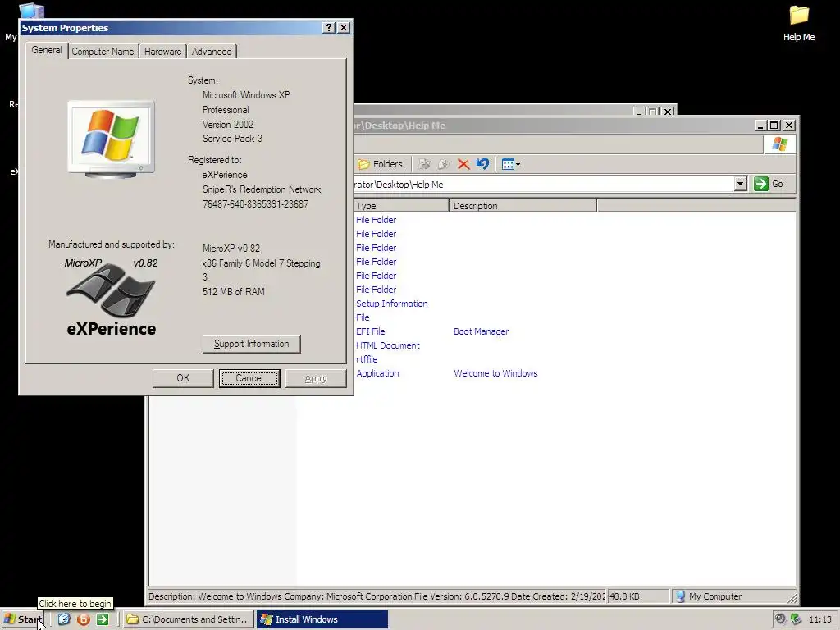Viewport: 840px width, 630px height.
Task: Select the Setup Information file row
Action: pyautogui.click(x=391, y=304)
